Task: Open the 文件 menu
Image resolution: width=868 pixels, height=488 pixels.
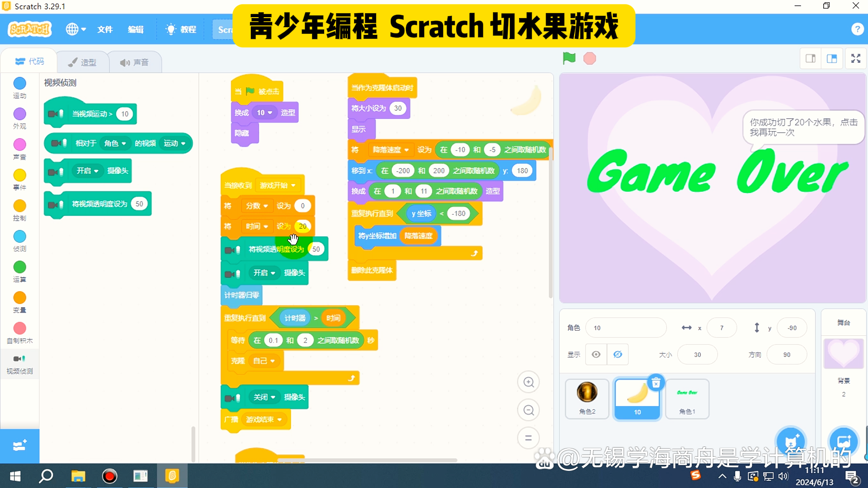Action: 105,29
